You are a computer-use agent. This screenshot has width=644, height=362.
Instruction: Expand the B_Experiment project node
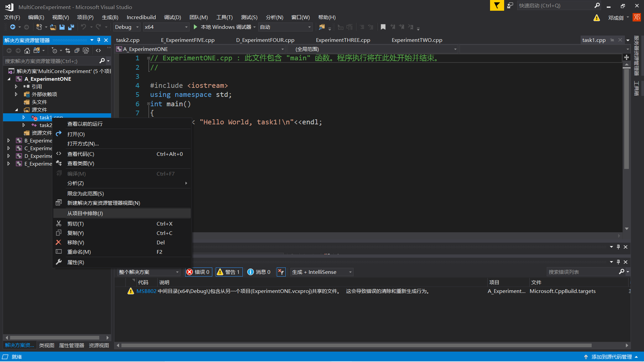click(9, 140)
